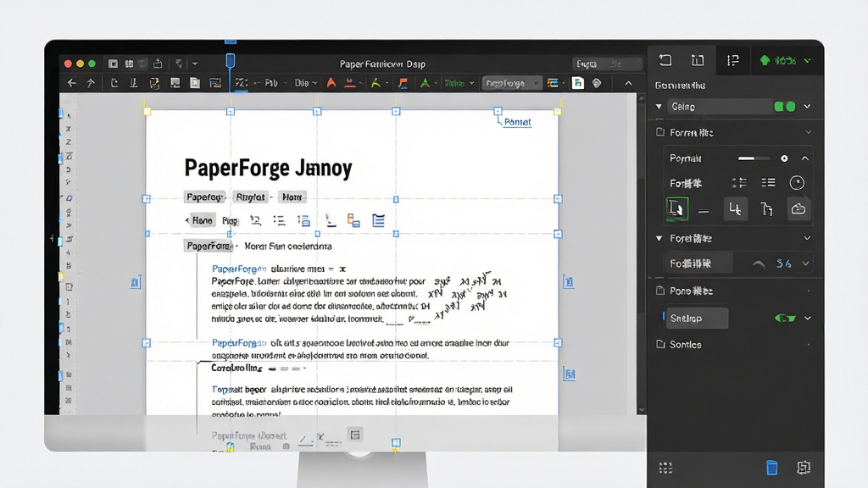Switch to the Nom tab in document
The image size is (868, 488).
(x=292, y=197)
